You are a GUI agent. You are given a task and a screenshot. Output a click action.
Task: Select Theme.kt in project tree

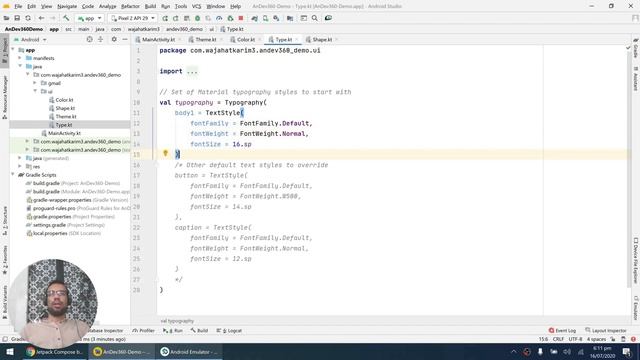click(66, 116)
